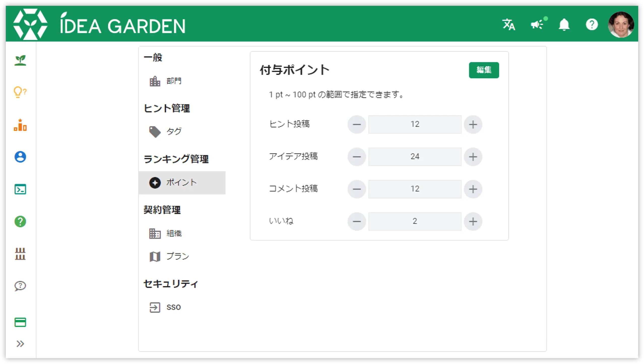Click the user profile icon in sidebar
Viewport: 644px width, 364px height.
coord(20,157)
